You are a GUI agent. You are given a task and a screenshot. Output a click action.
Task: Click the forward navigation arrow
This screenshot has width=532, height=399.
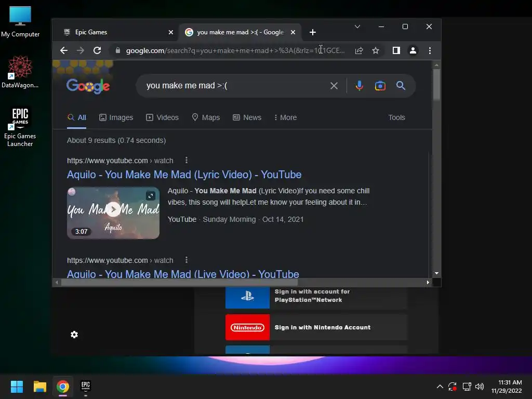(81, 50)
